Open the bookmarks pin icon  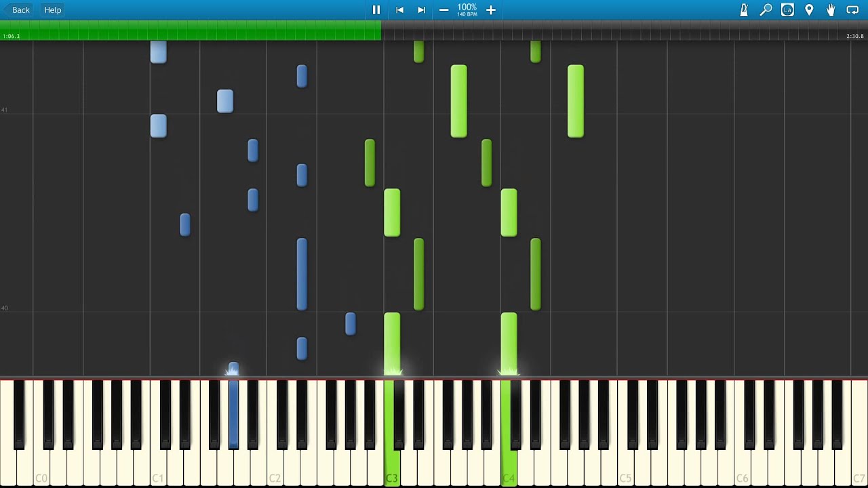tap(809, 9)
